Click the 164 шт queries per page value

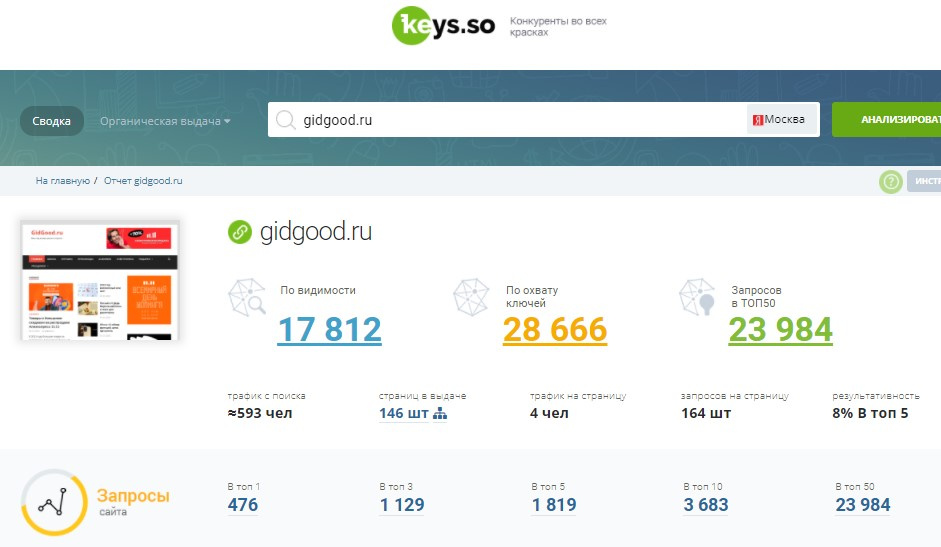(706, 413)
